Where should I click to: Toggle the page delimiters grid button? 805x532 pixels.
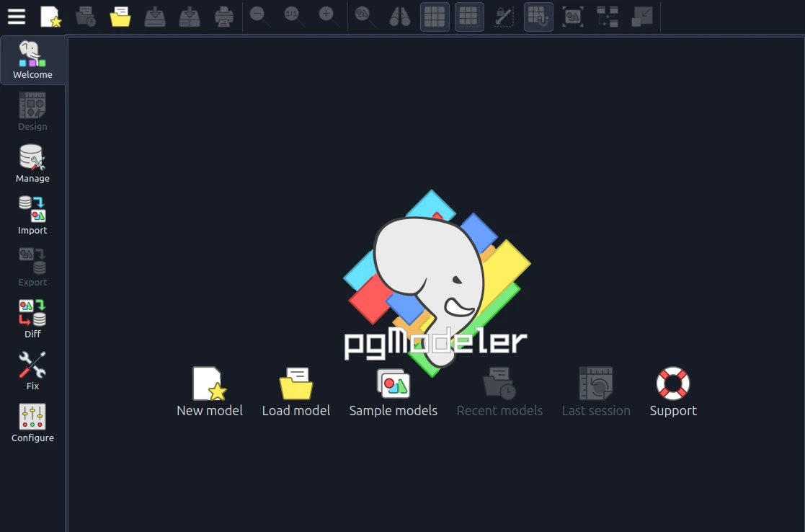coord(469,17)
